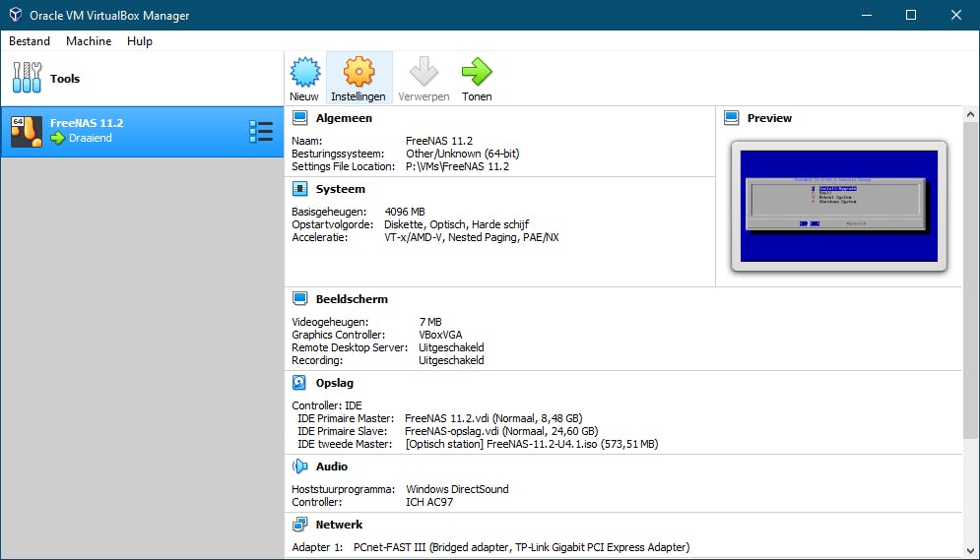Click the '7 MB' video memory value
The width and height of the screenshot is (980, 560).
[x=430, y=322]
